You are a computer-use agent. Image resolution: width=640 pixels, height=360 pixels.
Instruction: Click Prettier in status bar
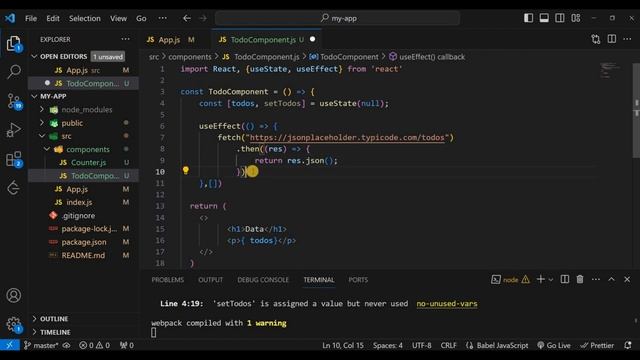[597, 345]
